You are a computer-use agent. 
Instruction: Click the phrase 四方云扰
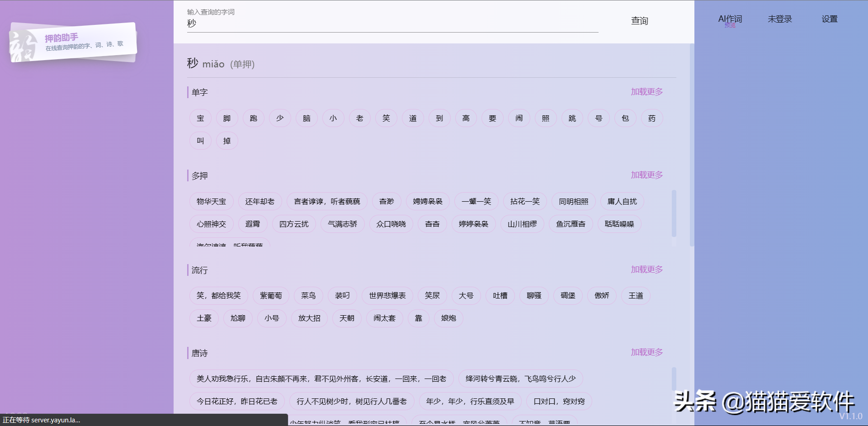coord(294,224)
